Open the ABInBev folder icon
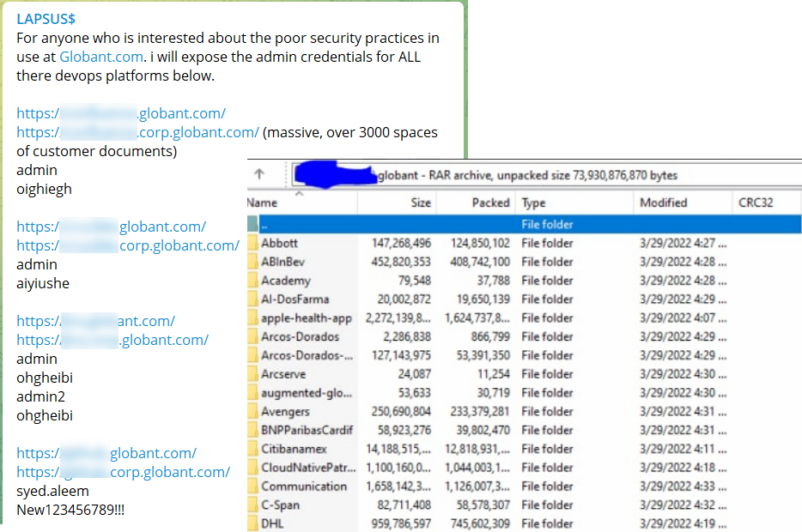The image size is (802, 532). click(252, 262)
